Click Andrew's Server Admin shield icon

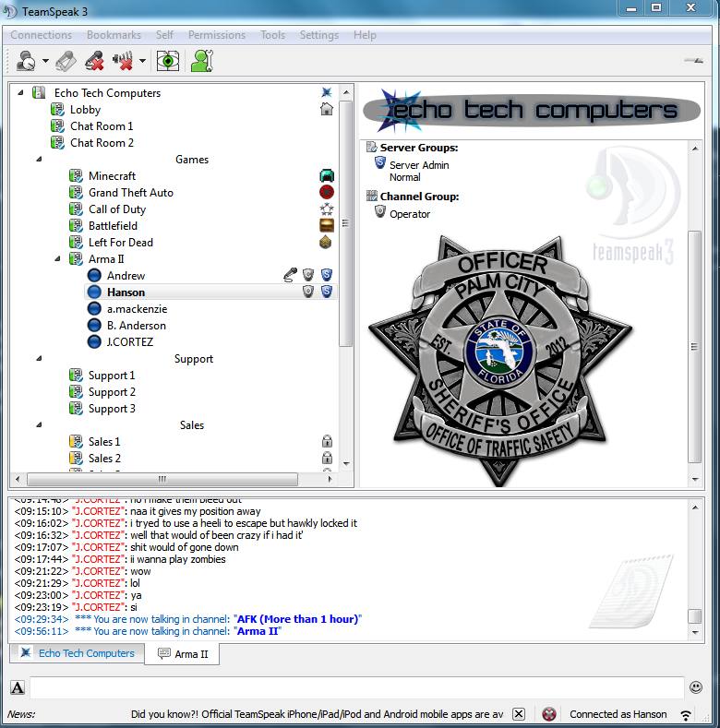[327, 275]
